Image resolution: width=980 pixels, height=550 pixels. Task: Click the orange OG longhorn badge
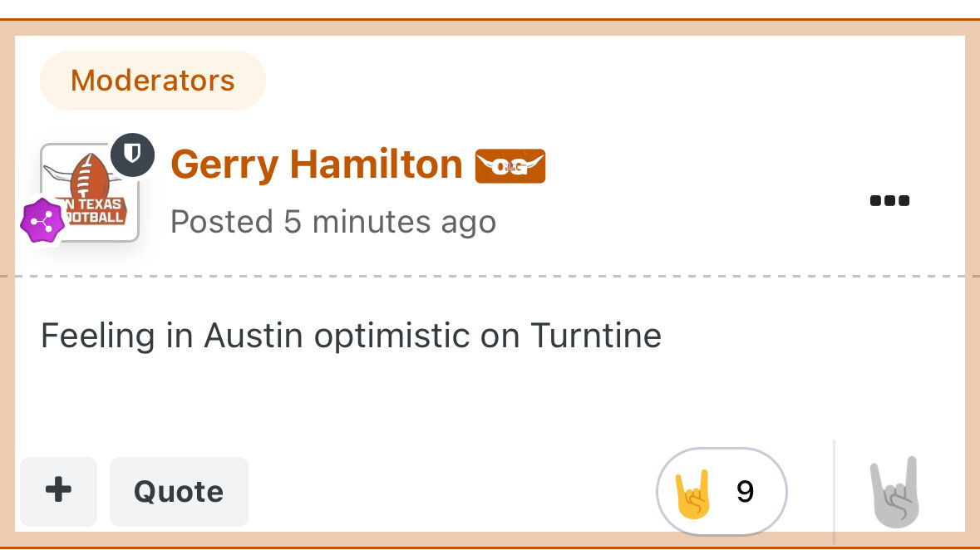(510, 166)
